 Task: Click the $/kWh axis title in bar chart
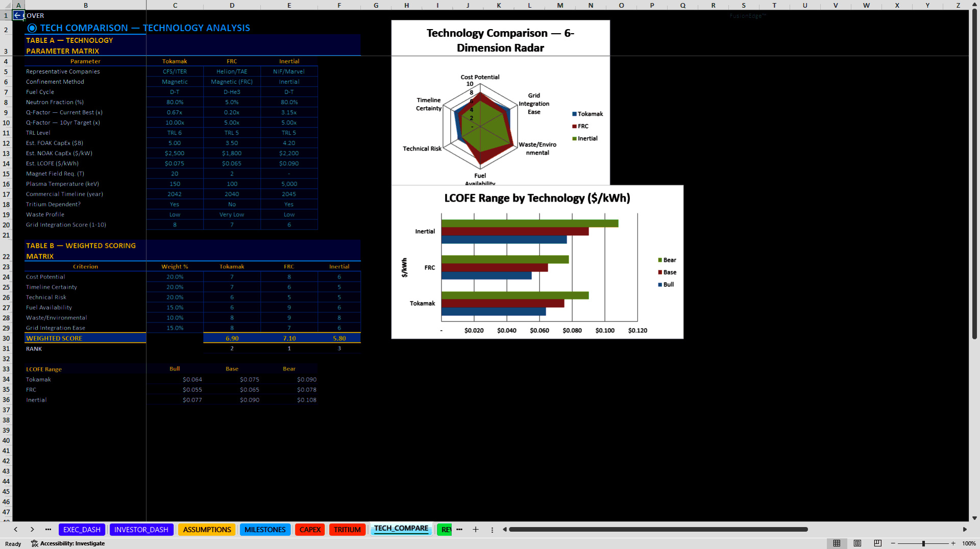coord(404,267)
